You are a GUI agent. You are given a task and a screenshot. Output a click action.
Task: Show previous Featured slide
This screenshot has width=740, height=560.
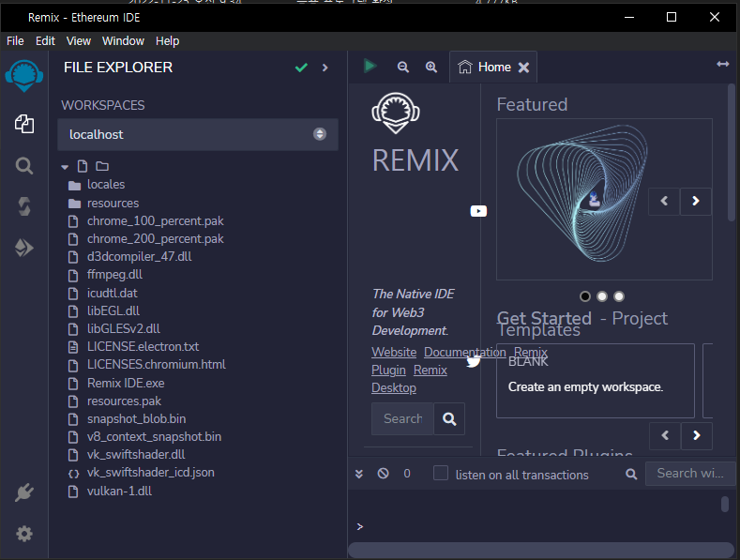(664, 201)
